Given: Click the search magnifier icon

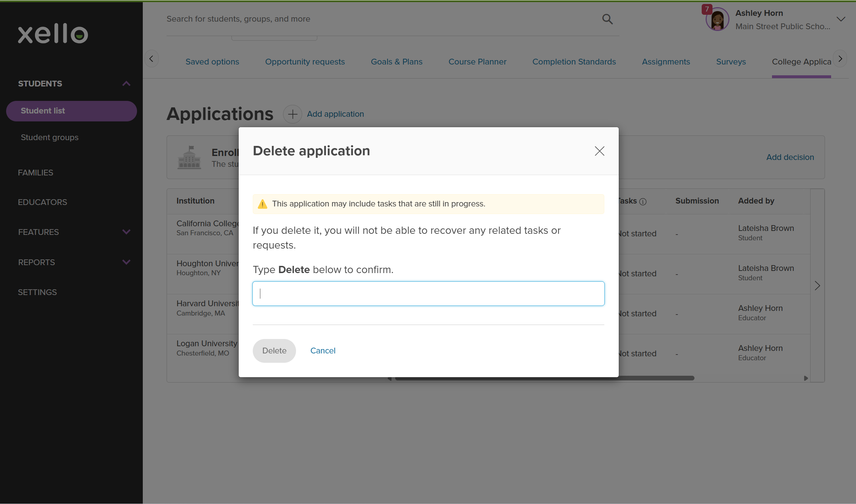Looking at the screenshot, I should (x=607, y=19).
